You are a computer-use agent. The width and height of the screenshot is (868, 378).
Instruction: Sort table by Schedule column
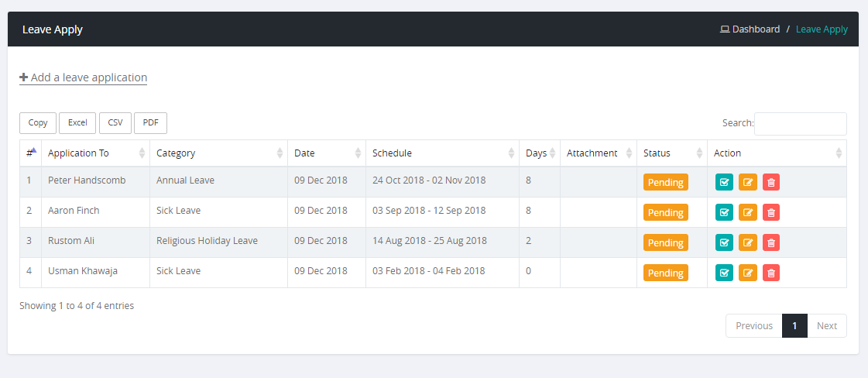442,153
